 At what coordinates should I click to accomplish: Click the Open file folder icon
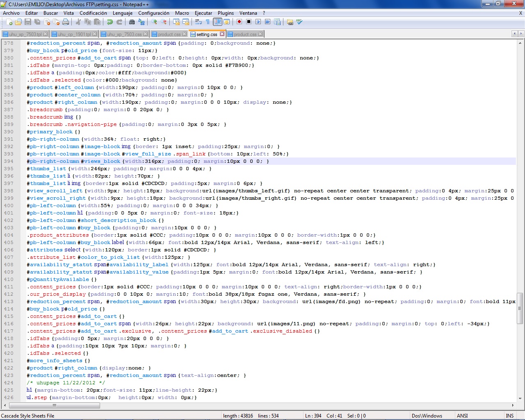[x=18, y=22]
